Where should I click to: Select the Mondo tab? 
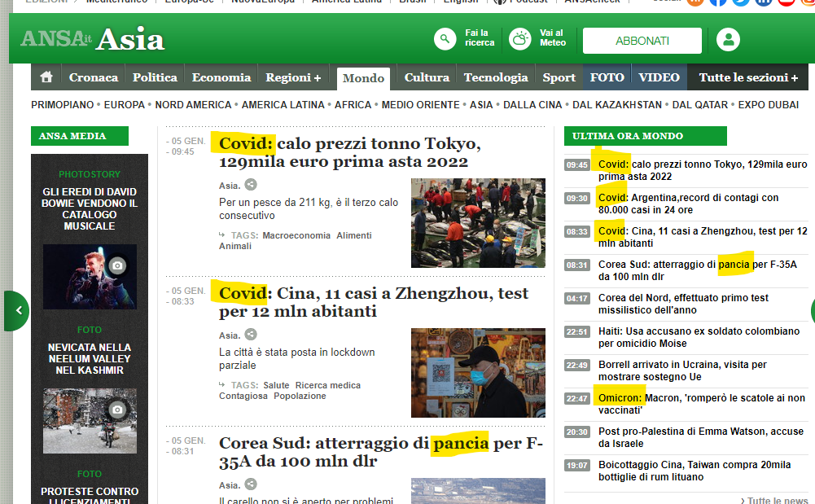363,78
